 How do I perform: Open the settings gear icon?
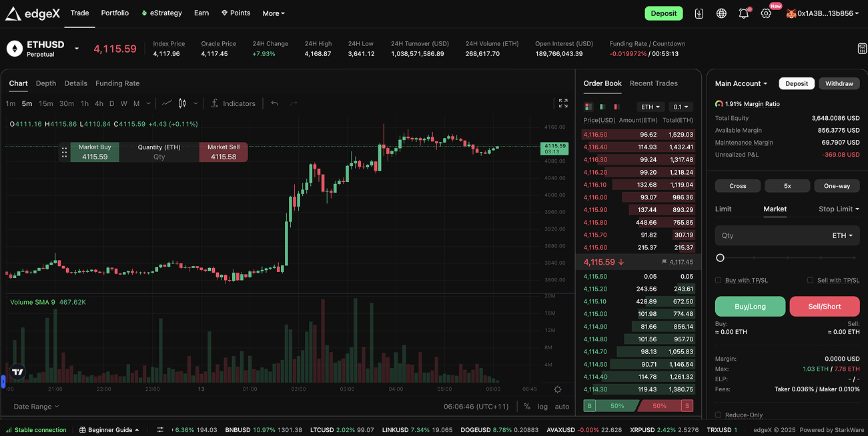765,13
